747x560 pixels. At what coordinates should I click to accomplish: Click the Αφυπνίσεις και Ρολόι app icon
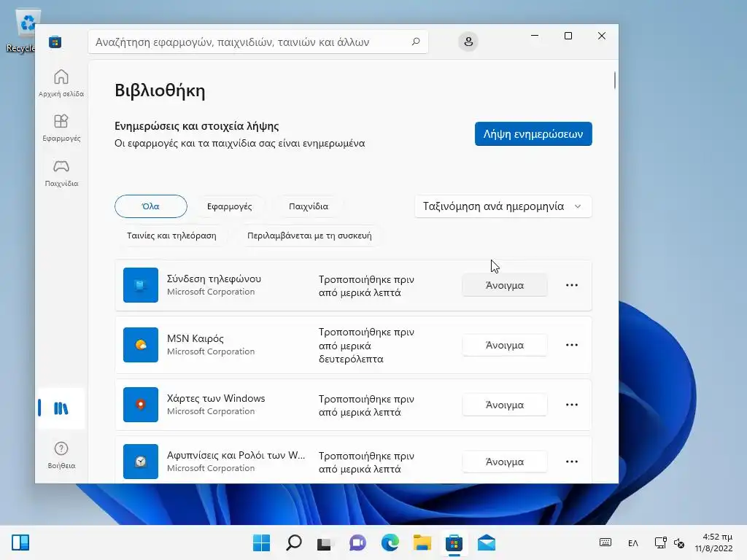click(141, 462)
